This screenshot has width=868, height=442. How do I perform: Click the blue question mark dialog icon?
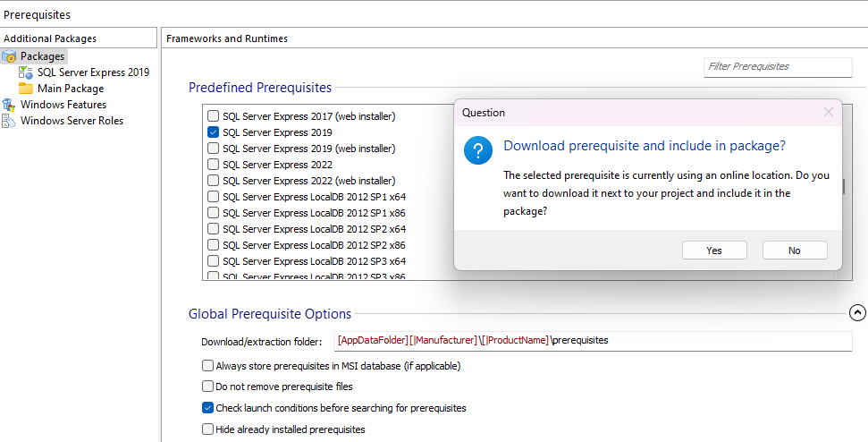pyautogui.click(x=478, y=150)
